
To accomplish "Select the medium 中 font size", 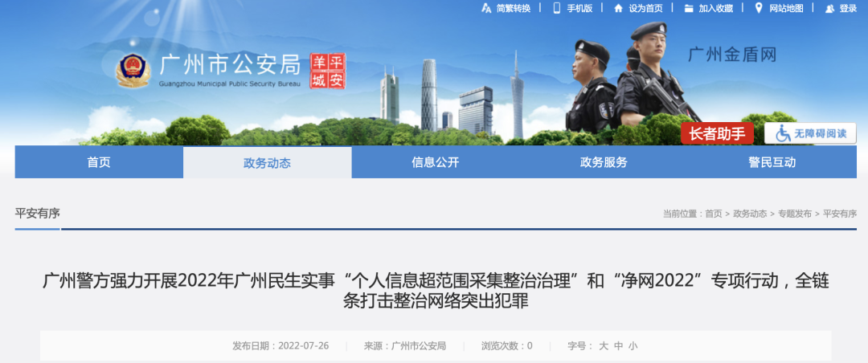I will [x=618, y=346].
